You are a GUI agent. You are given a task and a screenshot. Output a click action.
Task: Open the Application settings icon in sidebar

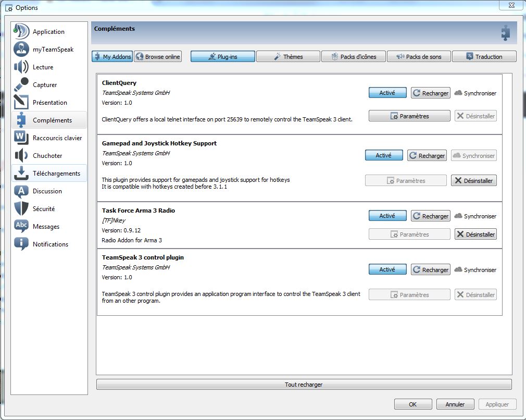(21, 31)
